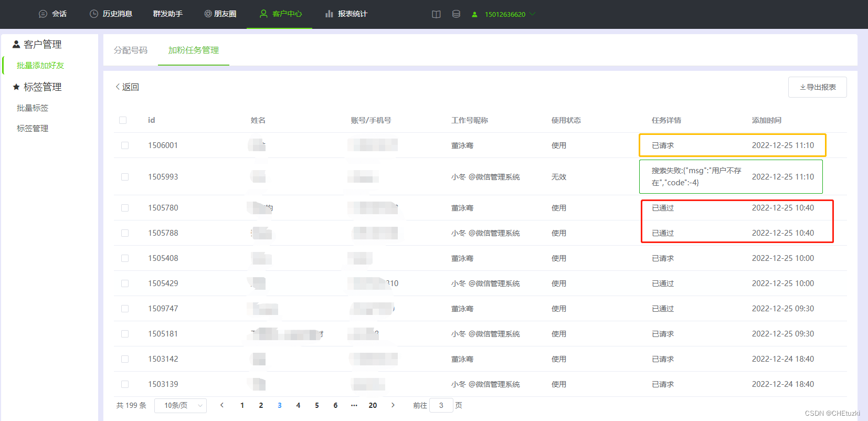Viewport: 868px width, 421px height.
Task: Click the 搜索失败 error message cell
Action: (x=696, y=177)
